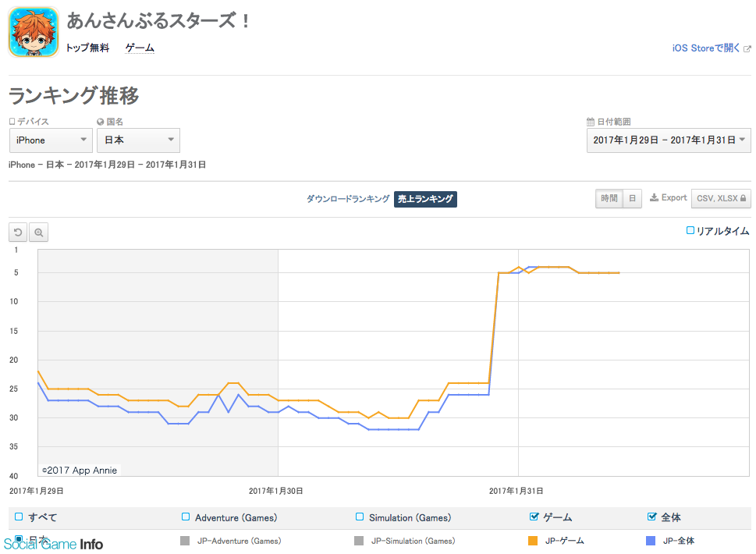Open the date range dropdown

tap(669, 140)
